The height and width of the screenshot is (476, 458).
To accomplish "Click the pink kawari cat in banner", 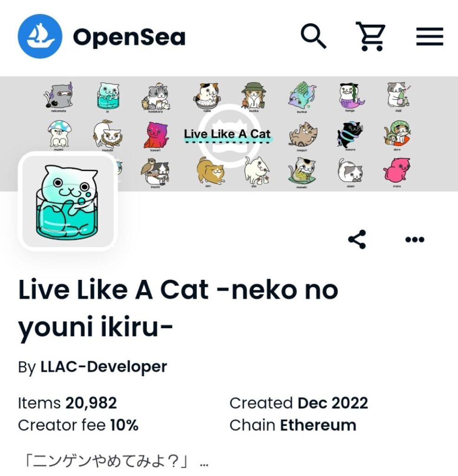I will [x=156, y=135].
